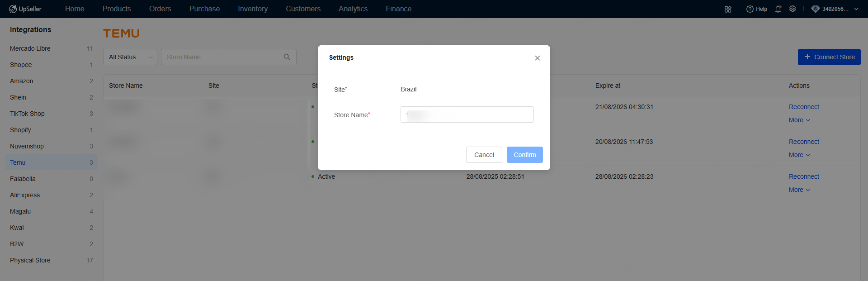Select Temu integration
This screenshot has width=868, height=281.
[x=52, y=162]
